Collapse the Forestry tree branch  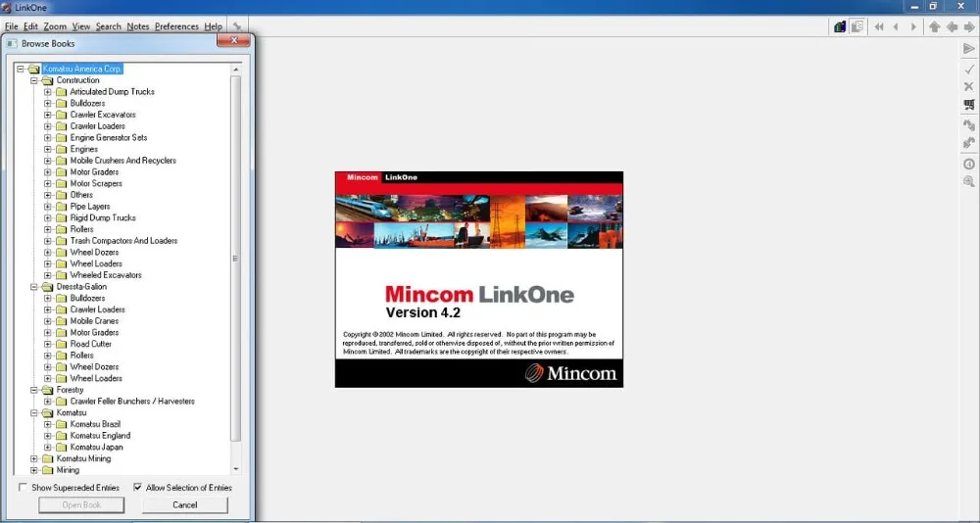(34, 390)
